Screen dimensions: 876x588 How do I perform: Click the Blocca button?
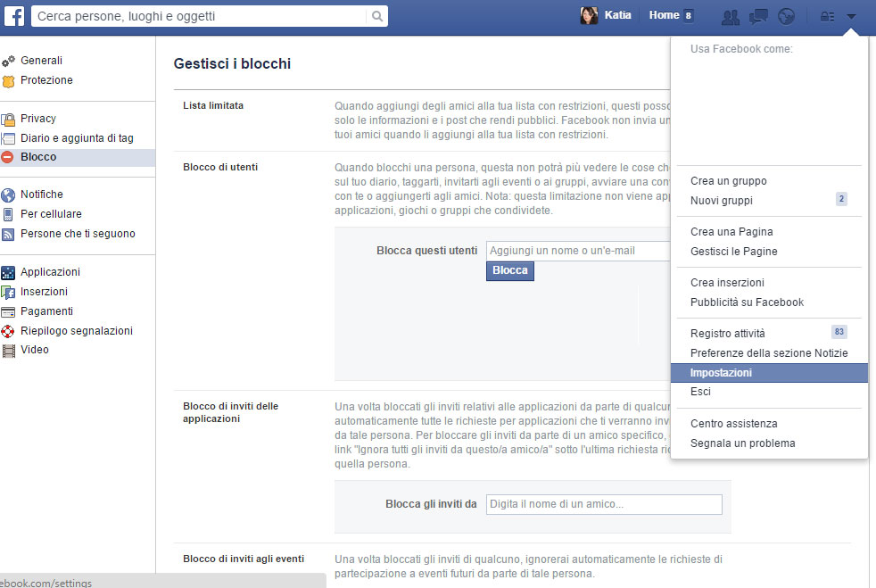510,270
